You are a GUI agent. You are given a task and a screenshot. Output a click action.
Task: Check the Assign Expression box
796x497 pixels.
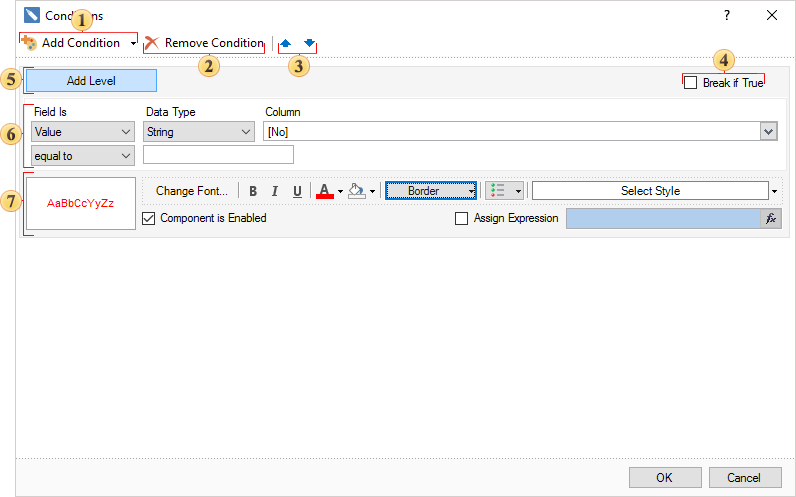(461, 218)
